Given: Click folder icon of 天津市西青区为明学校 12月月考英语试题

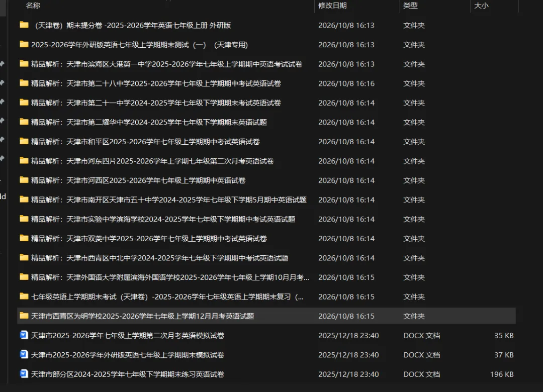Looking at the screenshot, I should tap(24, 316).
